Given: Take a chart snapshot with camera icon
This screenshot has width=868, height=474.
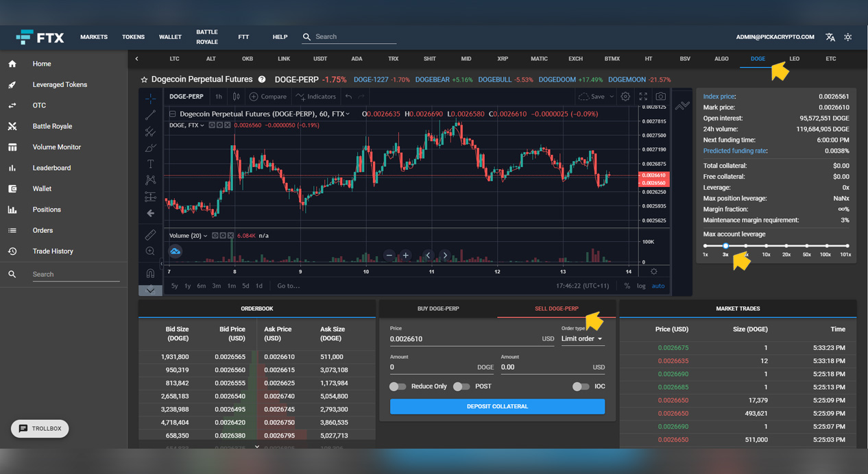Looking at the screenshot, I should (x=660, y=97).
